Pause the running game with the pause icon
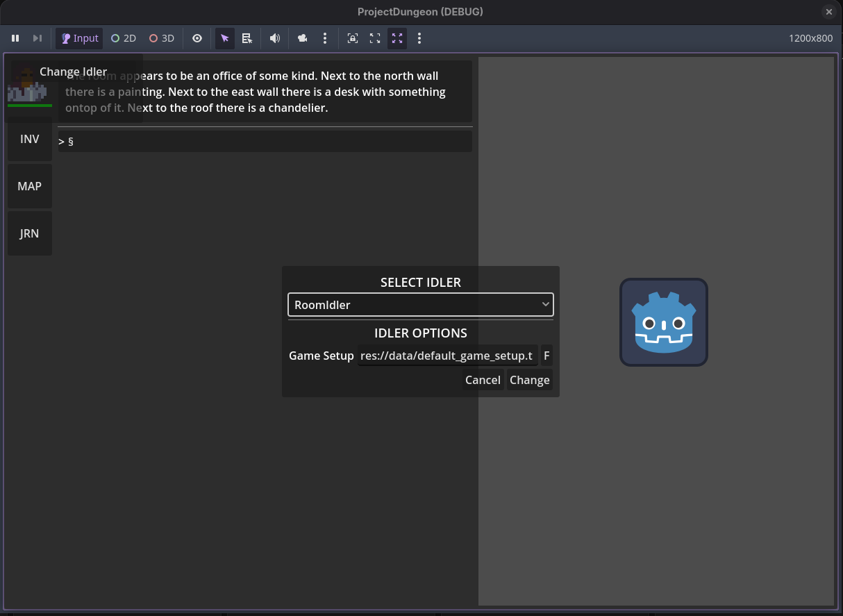843x616 pixels. click(15, 38)
